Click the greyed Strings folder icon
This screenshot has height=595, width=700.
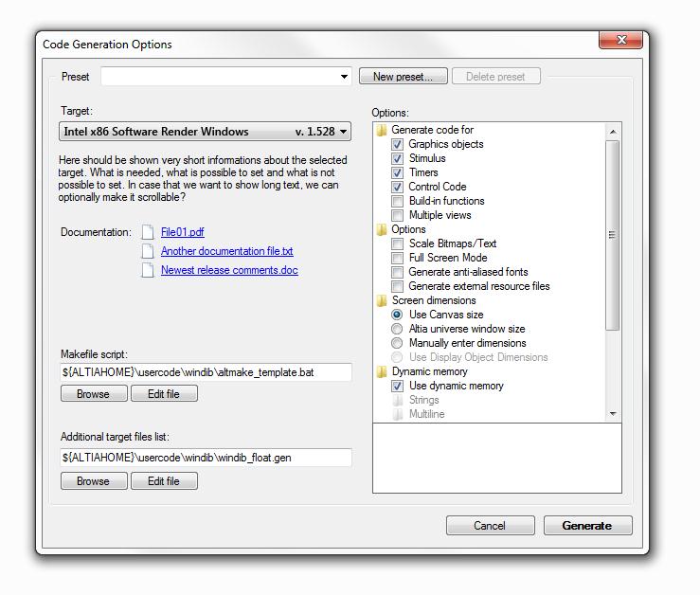398,400
